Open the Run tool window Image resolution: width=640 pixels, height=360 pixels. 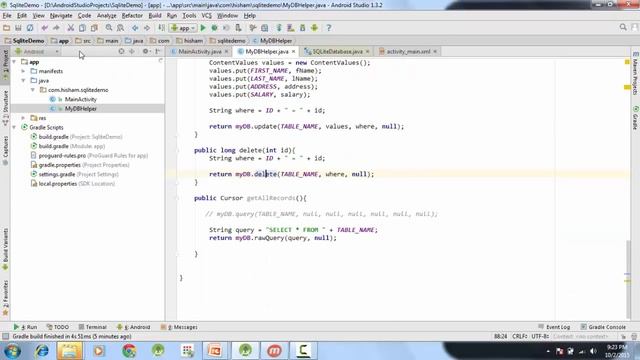25,327
